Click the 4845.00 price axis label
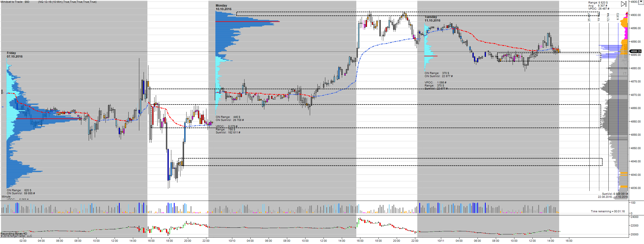 636,161
